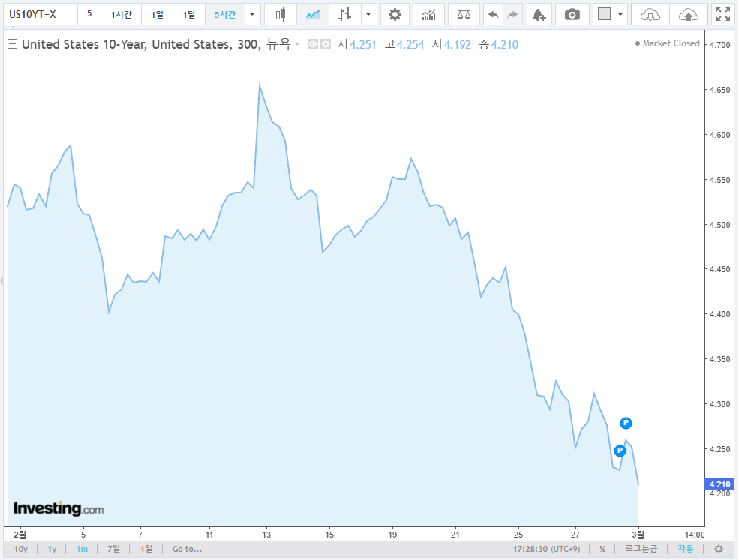The image size is (739, 560).
Task: Select candlestick chart style icon
Action: click(x=281, y=14)
